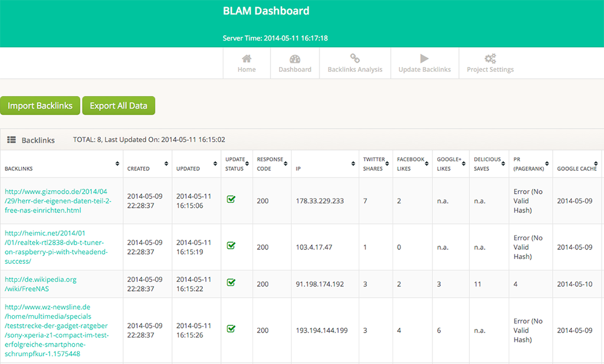604x364 pixels.
Task: Open the gizmodo.de backlink URL
Action: click(58, 201)
